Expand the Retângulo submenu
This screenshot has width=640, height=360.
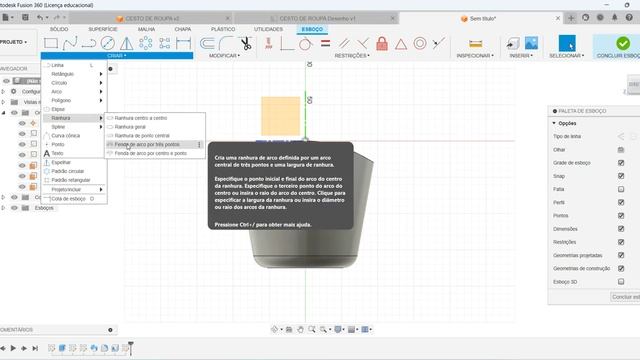[x=74, y=74]
